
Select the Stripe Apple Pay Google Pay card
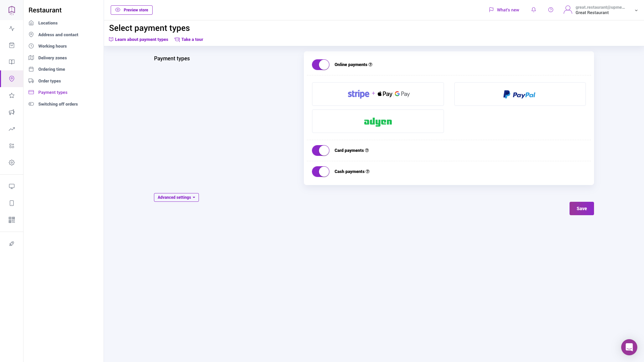point(378,94)
